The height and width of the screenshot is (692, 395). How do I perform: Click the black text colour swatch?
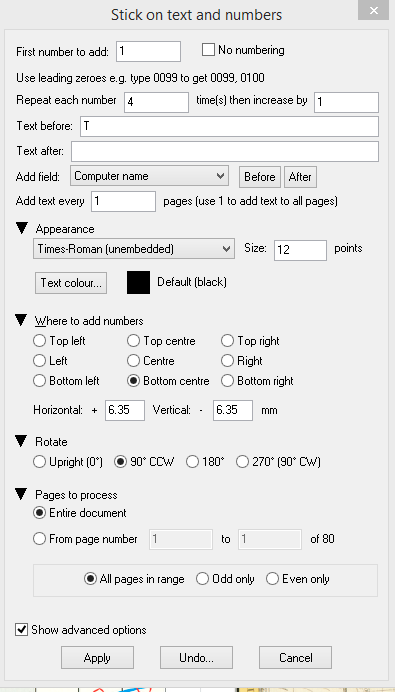[139, 282]
